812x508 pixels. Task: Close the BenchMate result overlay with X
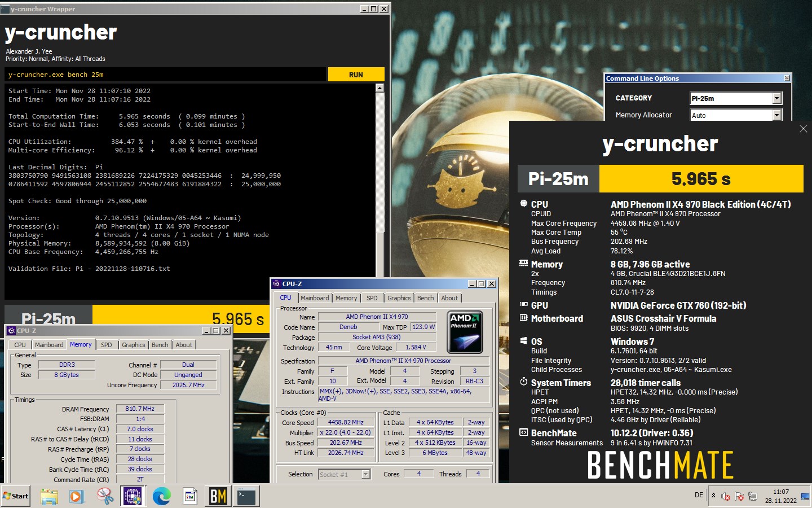coord(803,129)
